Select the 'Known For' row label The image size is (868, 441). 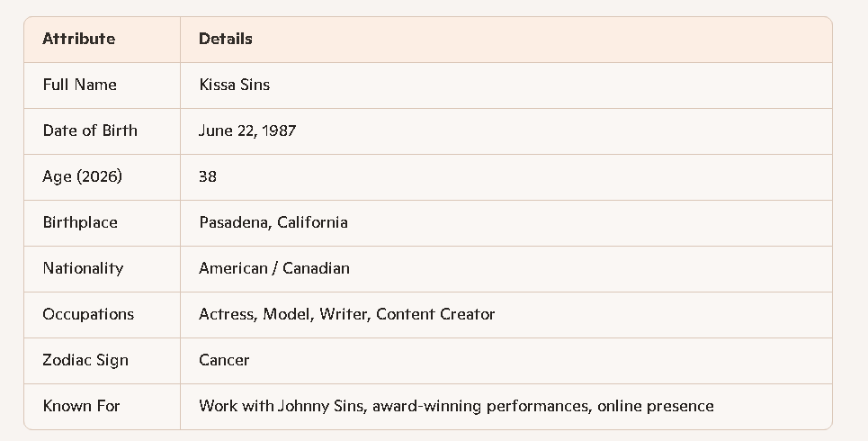(81, 406)
